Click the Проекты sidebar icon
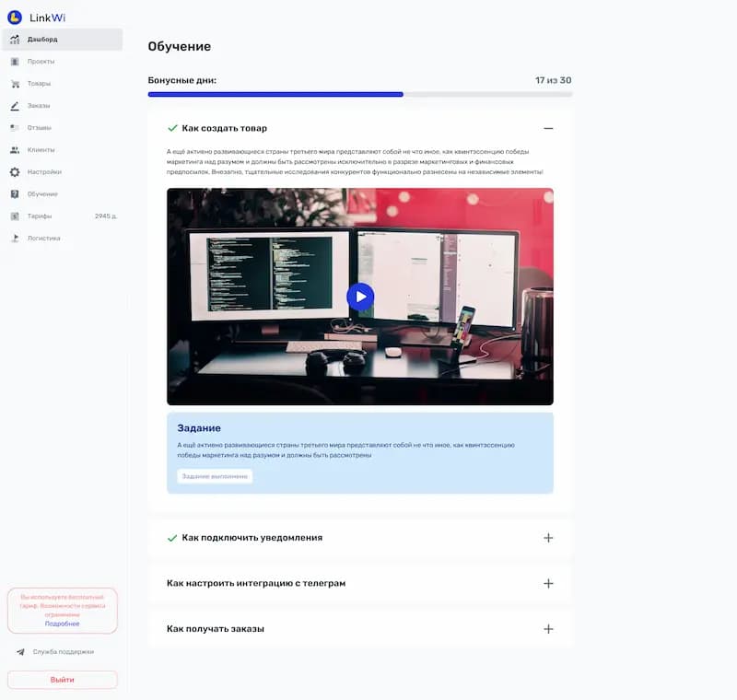Screen dimensions: 737x700 click(15, 62)
